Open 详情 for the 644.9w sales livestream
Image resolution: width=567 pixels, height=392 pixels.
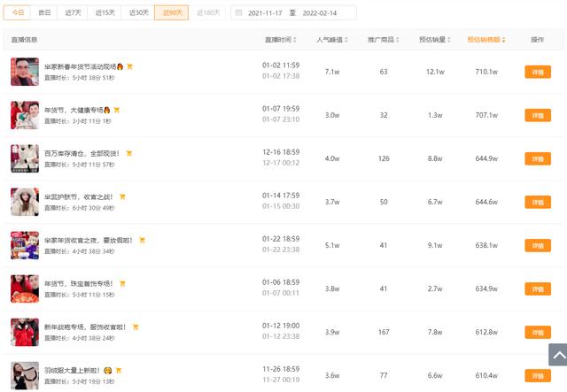[x=537, y=158]
